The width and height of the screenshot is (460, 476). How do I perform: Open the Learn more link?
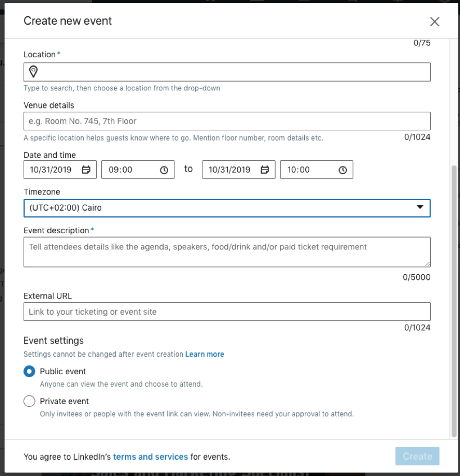pyautogui.click(x=205, y=354)
